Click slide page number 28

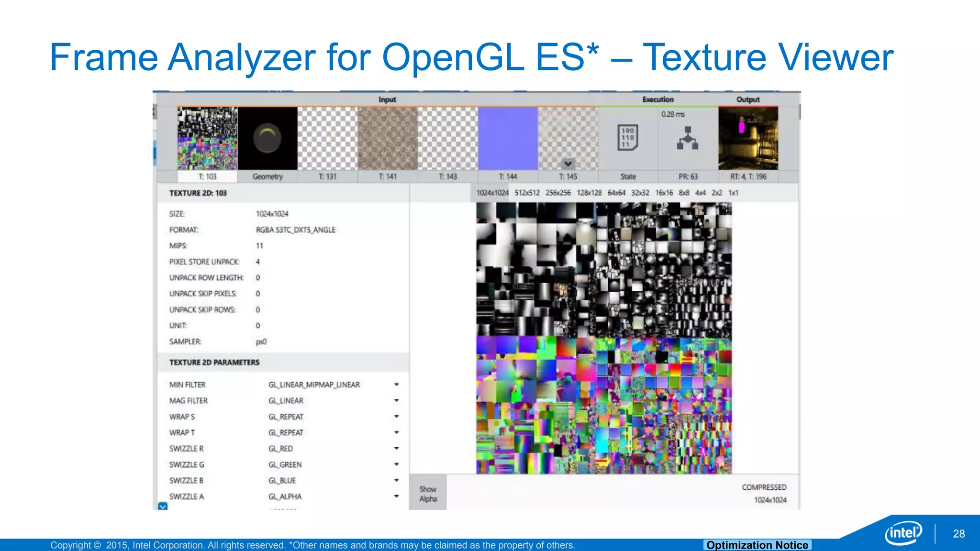coord(958,534)
